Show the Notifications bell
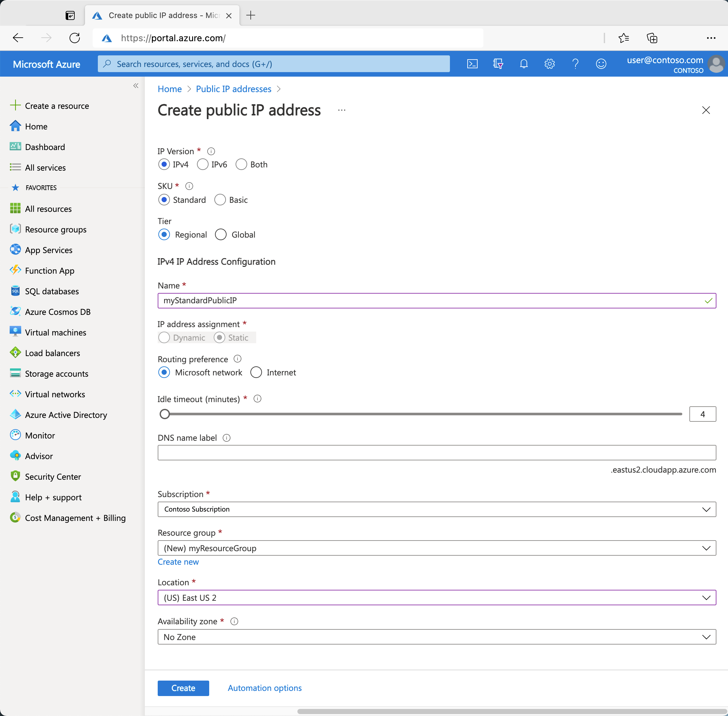Screen dimensions: 728x716 (524, 64)
